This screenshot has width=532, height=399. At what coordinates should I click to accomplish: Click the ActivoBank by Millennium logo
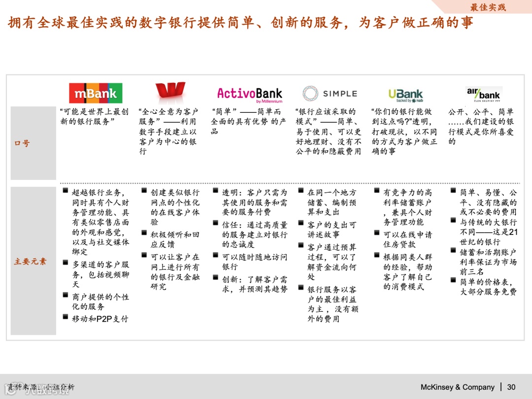[250, 95]
